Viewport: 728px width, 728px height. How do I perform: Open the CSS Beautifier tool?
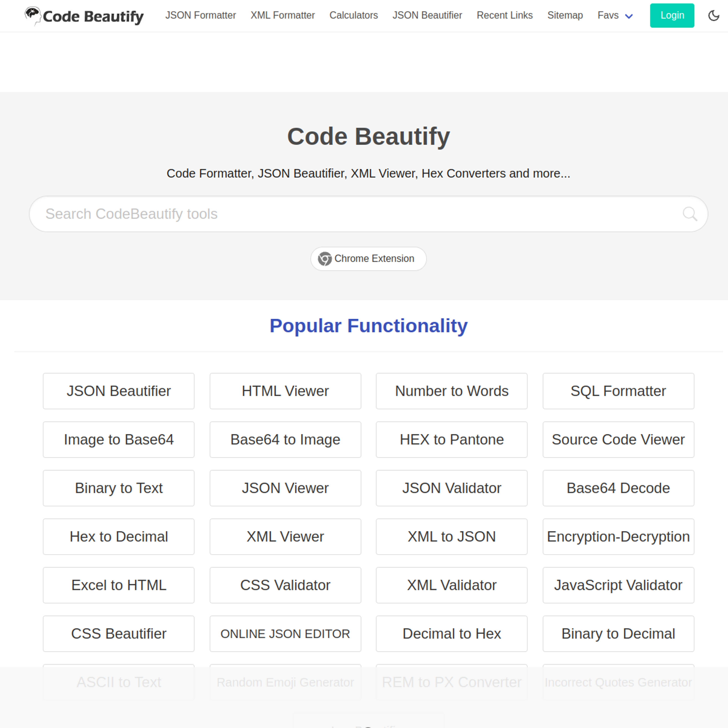click(119, 634)
